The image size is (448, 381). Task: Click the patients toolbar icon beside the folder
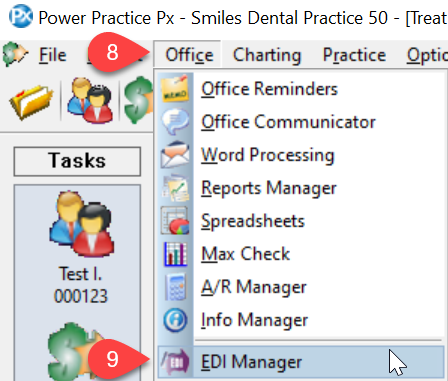pos(90,101)
